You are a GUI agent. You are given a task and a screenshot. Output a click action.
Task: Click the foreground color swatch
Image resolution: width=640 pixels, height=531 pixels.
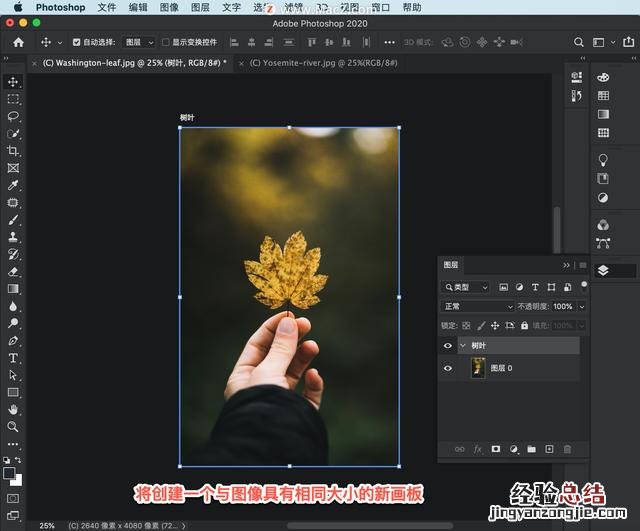9,473
